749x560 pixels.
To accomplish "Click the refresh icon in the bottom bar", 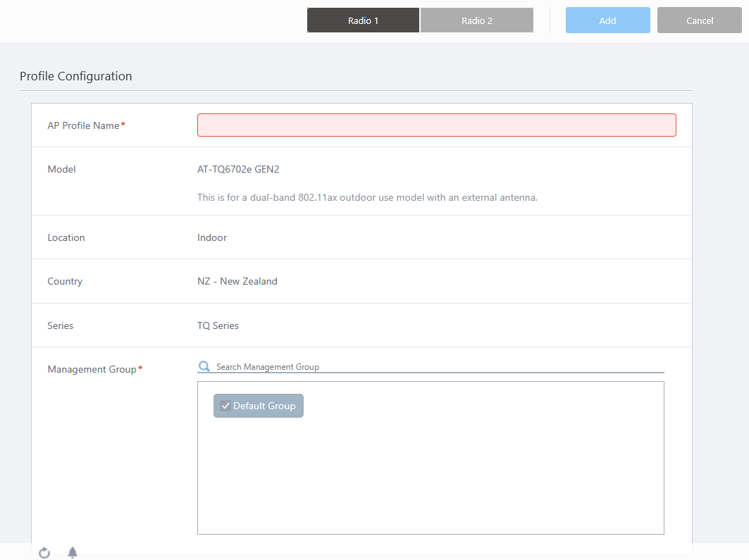I will coord(44,553).
